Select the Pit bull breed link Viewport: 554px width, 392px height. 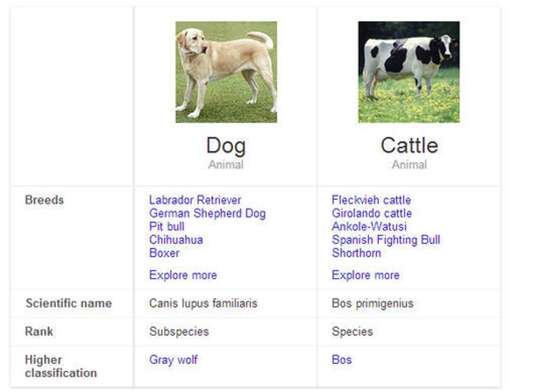click(167, 226)
